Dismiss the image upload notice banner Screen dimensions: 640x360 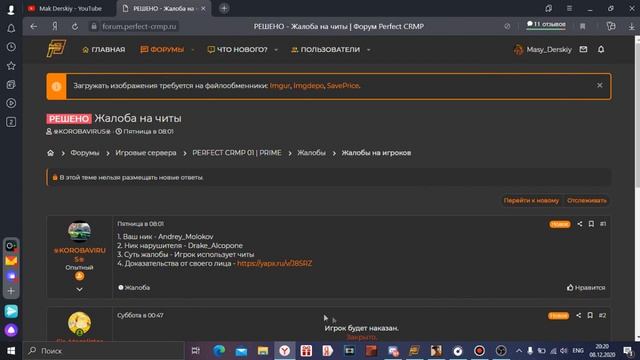pos(600,85)
